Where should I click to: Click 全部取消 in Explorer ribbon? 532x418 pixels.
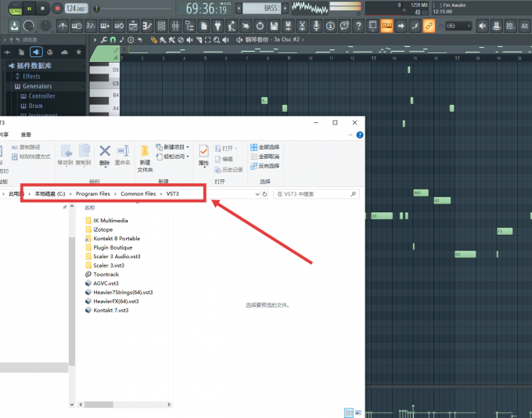tap(265, 157)
